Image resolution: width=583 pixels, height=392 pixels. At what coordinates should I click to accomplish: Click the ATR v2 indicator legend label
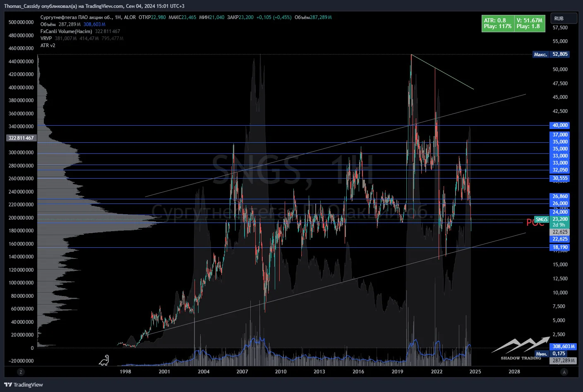pos(48,45)
